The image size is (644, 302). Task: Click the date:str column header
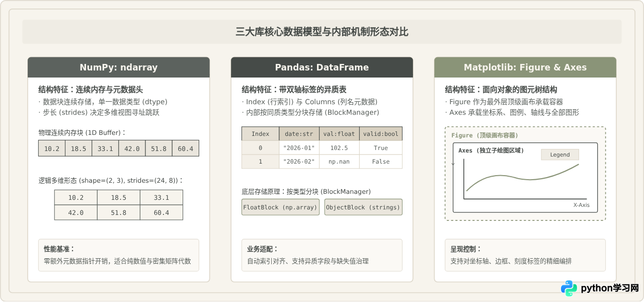click(x=299, y=134)
